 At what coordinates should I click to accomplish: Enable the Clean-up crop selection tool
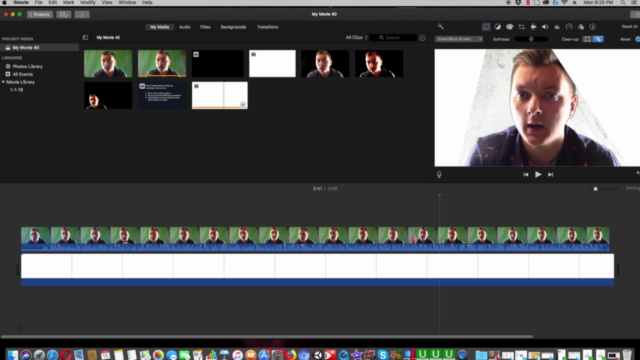tap(587, 39)
